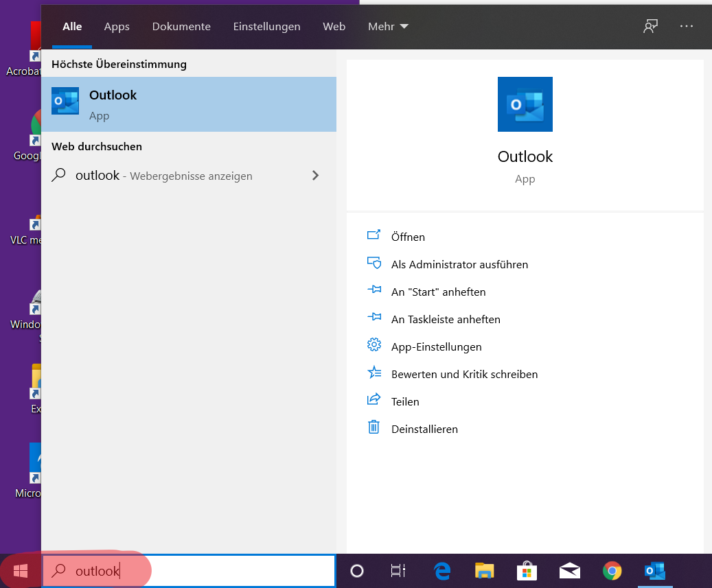
Task: Select An Taskleiste anheften
Action: click(446, 319)
